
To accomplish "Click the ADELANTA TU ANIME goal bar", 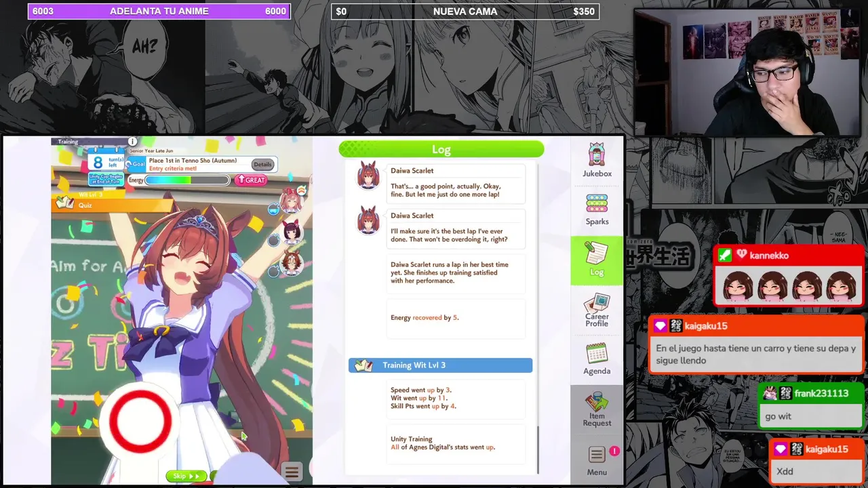I will point(159,12).
